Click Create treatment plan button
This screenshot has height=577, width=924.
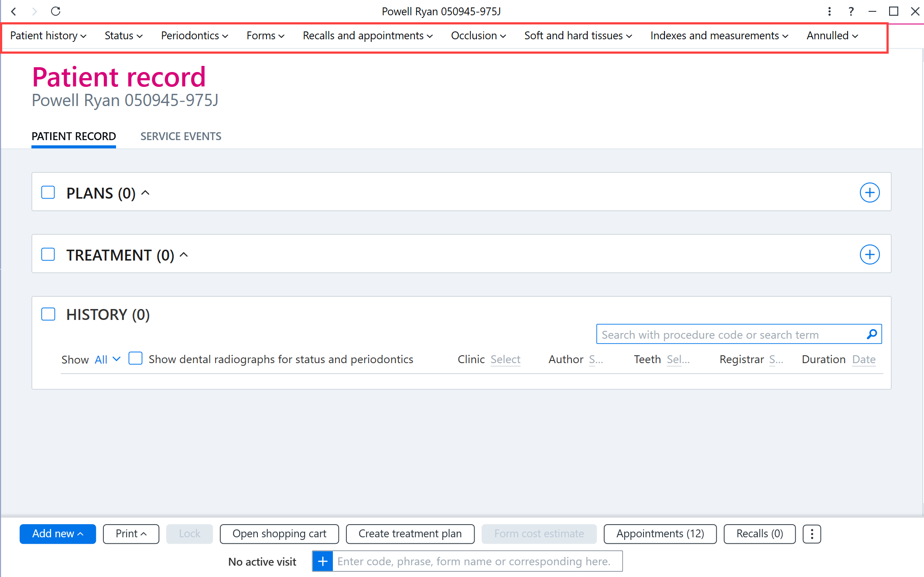pos(410,534)
